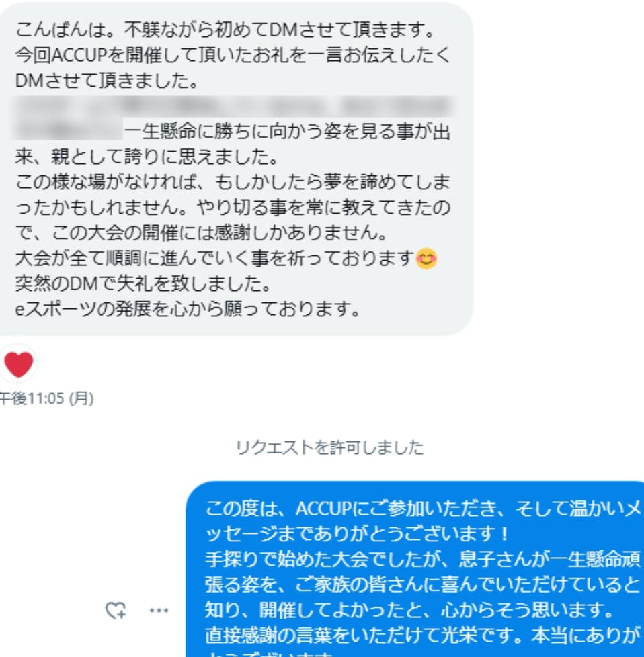Click the line eスポーツの発展を心から願っております

(x=188, y=309)
